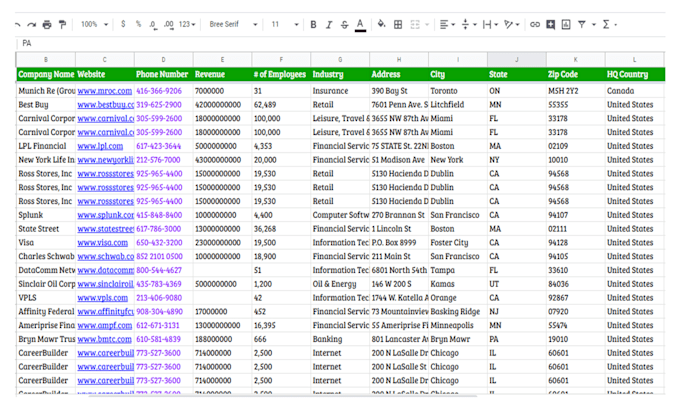Open the www.ampf.com link
680x408 pixels.
coord(105,325)
